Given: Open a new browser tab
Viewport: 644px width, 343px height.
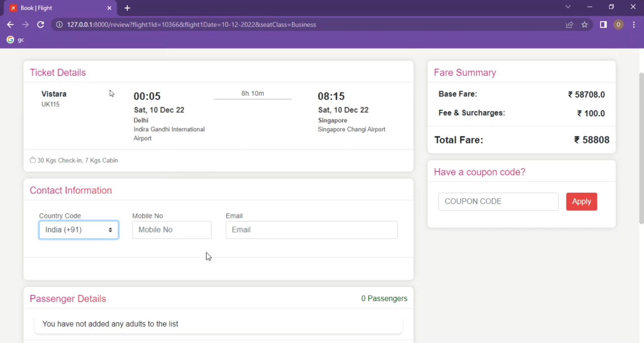Looking at the screenshot, I should (127, 8).
